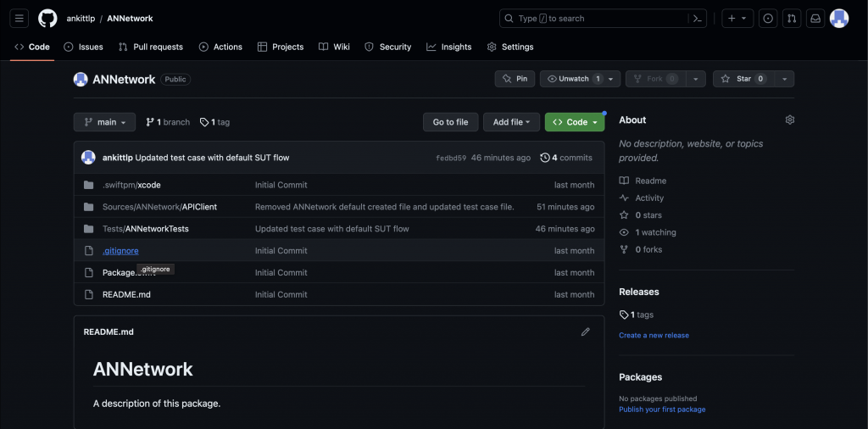Open the Readme link in About
Viewport: 868px width, 429px height.
(643, 181)
